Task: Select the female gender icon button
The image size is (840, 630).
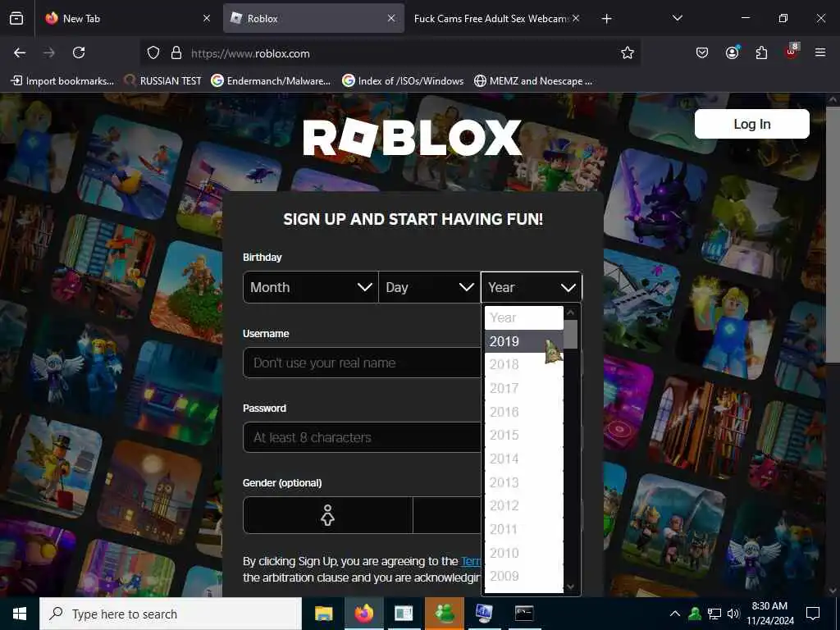Action: 328,515
